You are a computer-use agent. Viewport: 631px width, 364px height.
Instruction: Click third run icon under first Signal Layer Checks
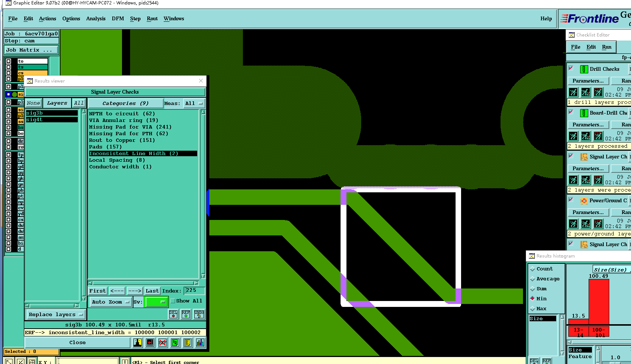598,180
